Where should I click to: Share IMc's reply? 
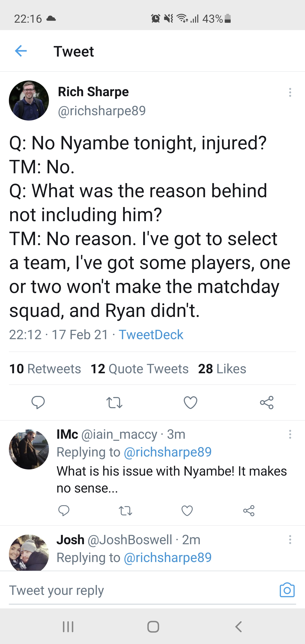click(249, 511)
